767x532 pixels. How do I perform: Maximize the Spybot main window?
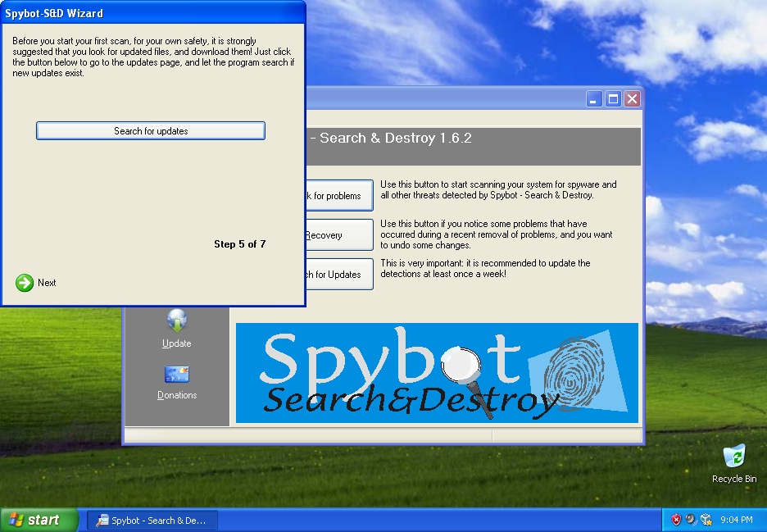[x=613, y=99]
